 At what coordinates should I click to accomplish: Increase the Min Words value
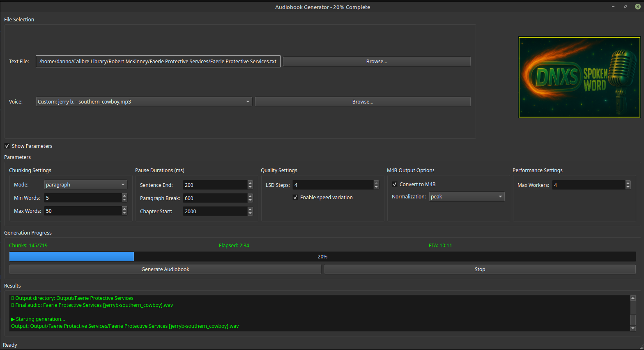click(x=124, y=196)
